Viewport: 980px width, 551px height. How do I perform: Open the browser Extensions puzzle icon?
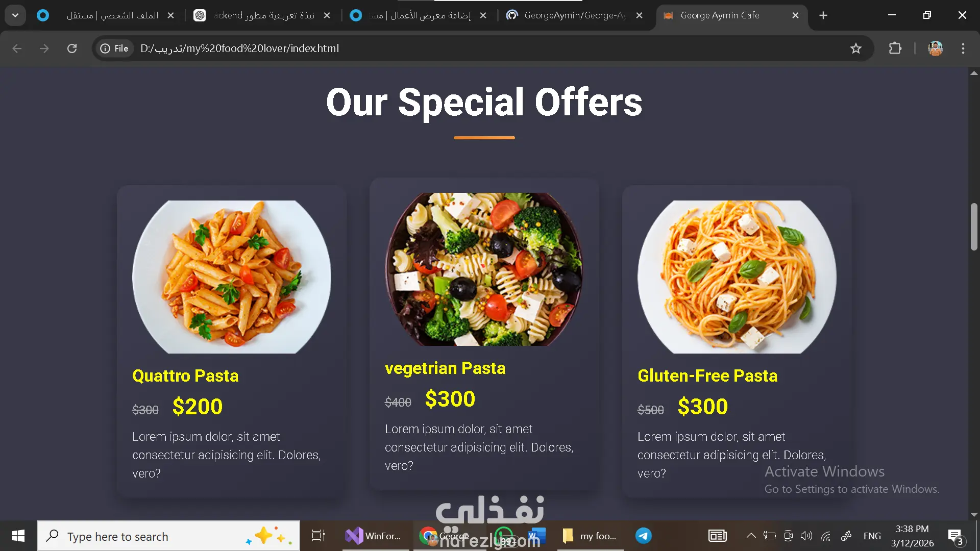point(895,48)
